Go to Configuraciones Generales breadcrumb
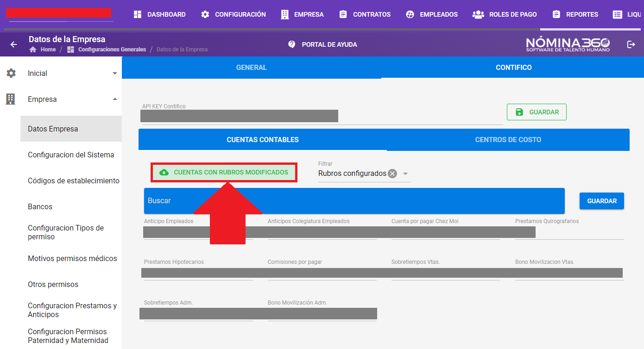644x349 pixels. click(107, 50)
